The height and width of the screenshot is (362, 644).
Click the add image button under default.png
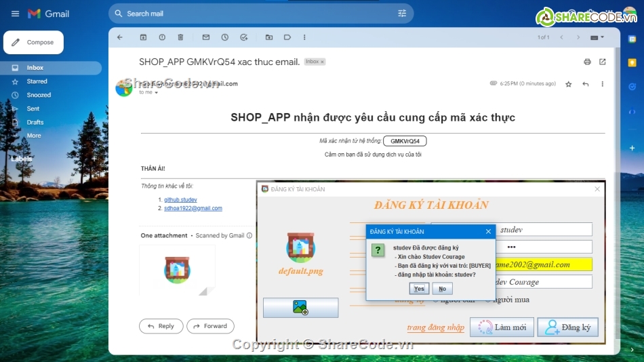tap(300, 307)
